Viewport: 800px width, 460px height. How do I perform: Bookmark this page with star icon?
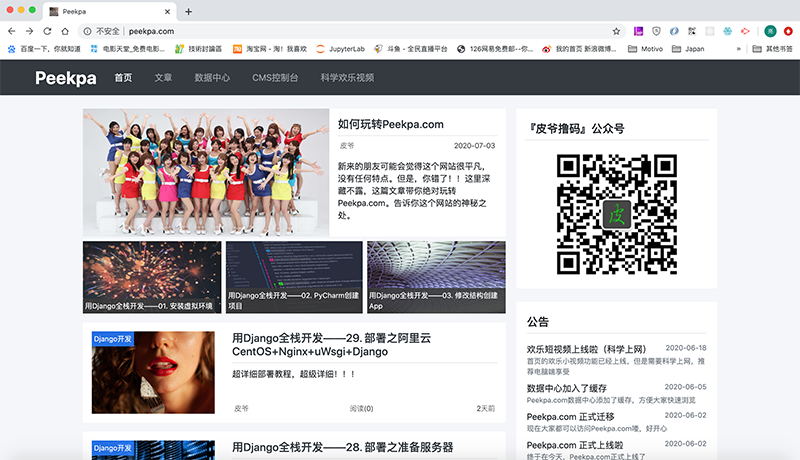616,31
